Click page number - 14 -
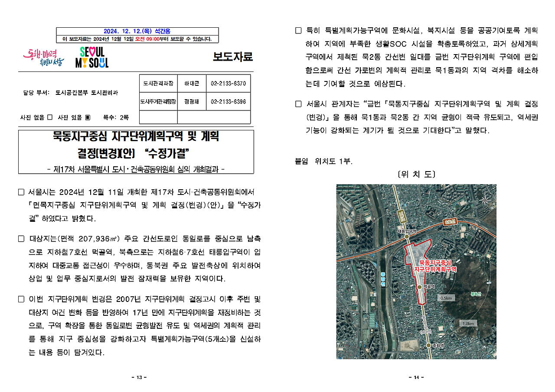 [416, 378]
